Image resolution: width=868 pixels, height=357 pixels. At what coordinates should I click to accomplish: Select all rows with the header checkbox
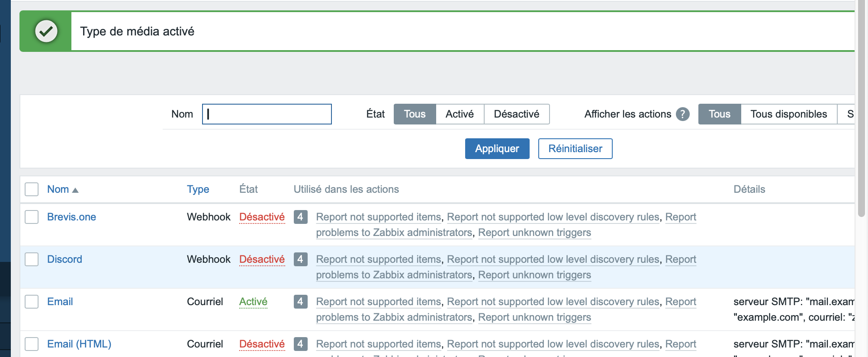coord(32,189)
